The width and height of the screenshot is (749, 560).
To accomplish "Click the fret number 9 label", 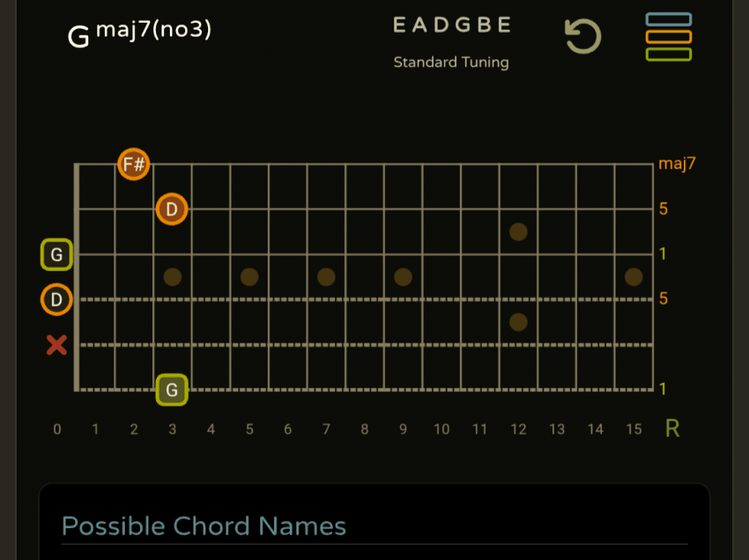I will (x=403, y=430).
